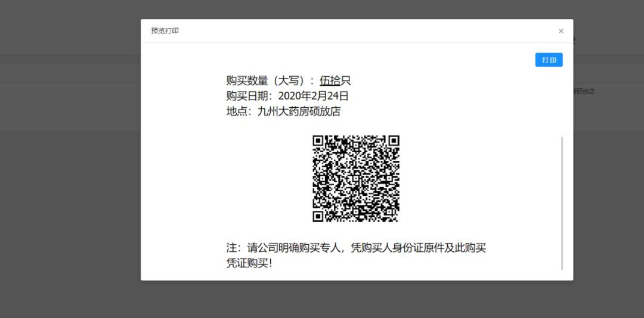The width and height of the screenshot is (644, 318).
Task: Click the QR code image
Action: pyautogui.click(x=356, y=179)
